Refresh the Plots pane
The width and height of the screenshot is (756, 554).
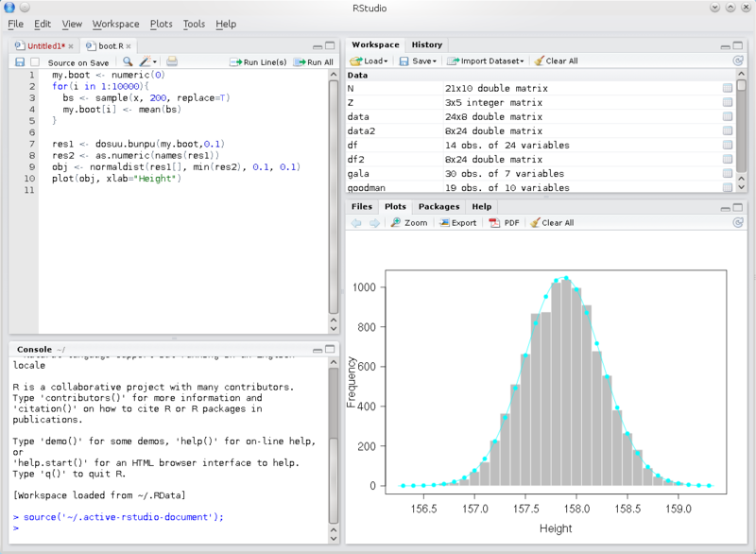pyautogui.click(x=738, y=223)
